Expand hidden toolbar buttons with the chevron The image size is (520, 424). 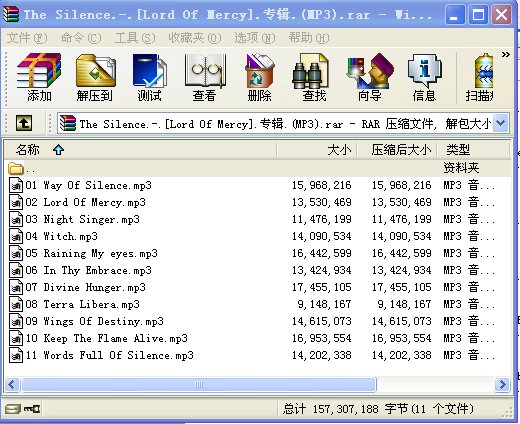point(506,55)
